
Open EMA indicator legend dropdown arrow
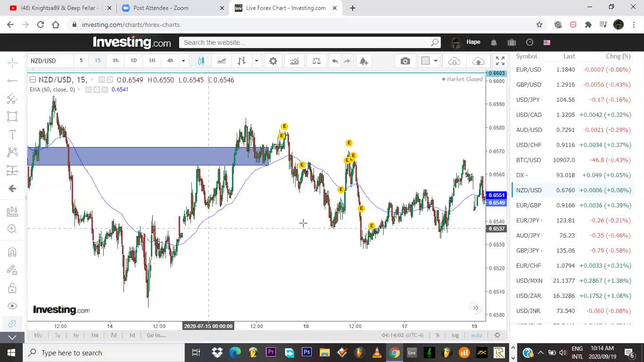(79, 90)
